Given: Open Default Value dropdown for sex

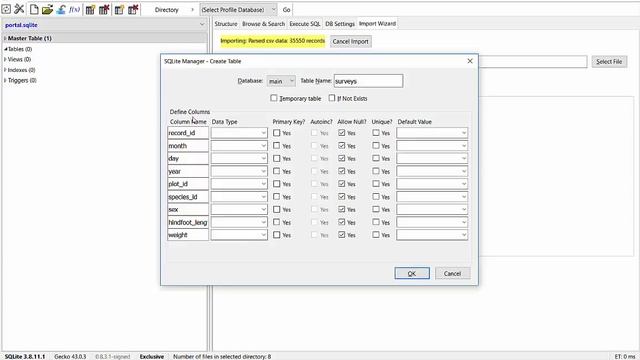Looking at the screenshot, I should click(x=432, y=209).
